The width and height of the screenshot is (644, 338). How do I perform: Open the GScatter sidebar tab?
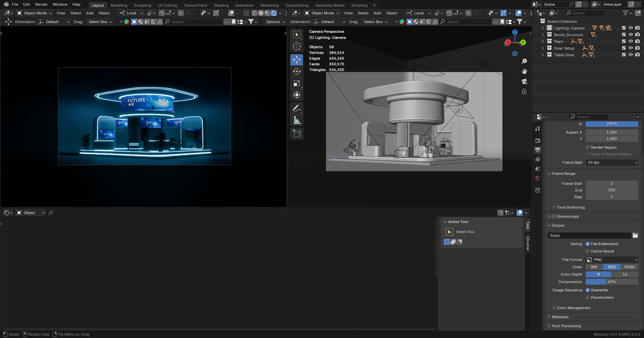point(528,243)
